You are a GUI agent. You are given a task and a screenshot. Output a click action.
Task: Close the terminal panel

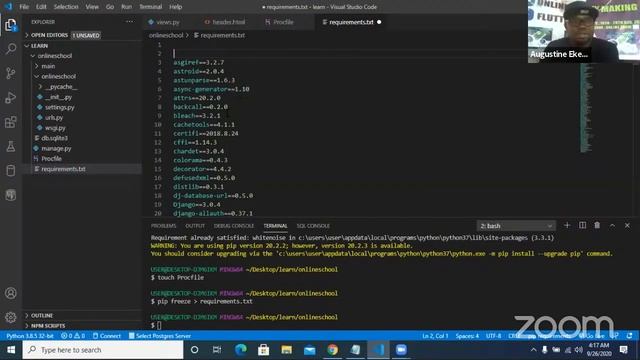coord(627,225)
